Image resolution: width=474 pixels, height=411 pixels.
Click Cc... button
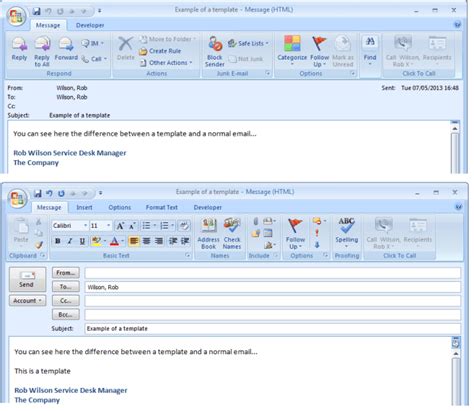click(66, 301)
